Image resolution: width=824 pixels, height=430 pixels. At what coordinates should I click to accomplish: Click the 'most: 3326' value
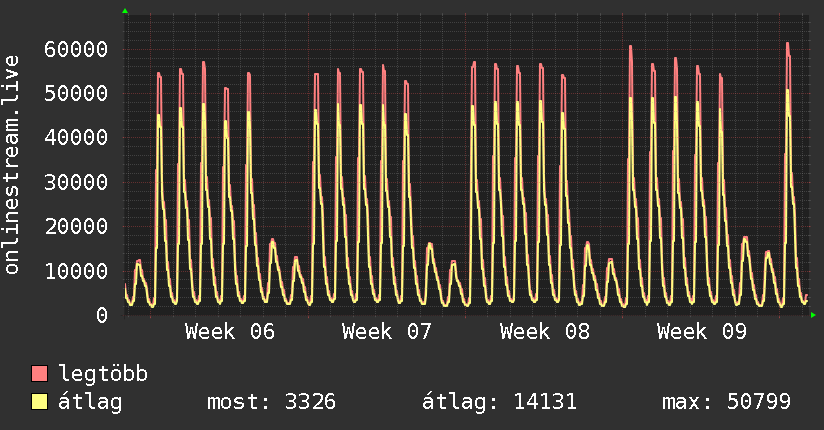pos(271,402)
